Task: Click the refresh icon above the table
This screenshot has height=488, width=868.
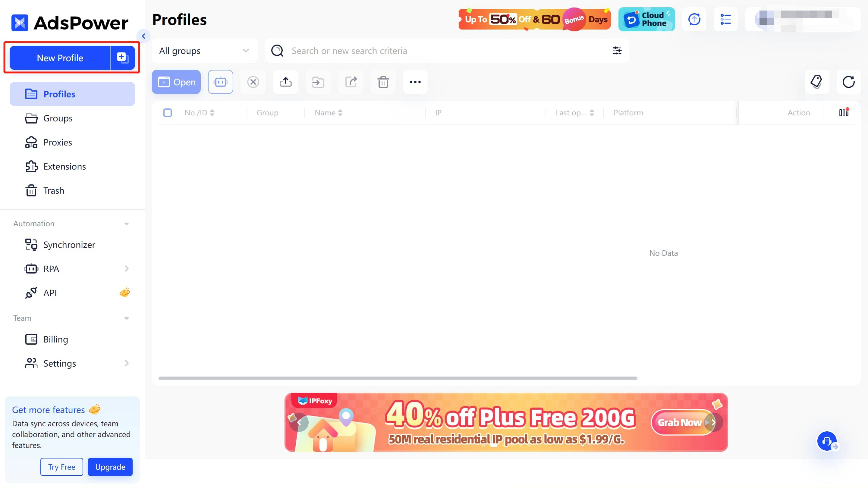Action: 848,82
